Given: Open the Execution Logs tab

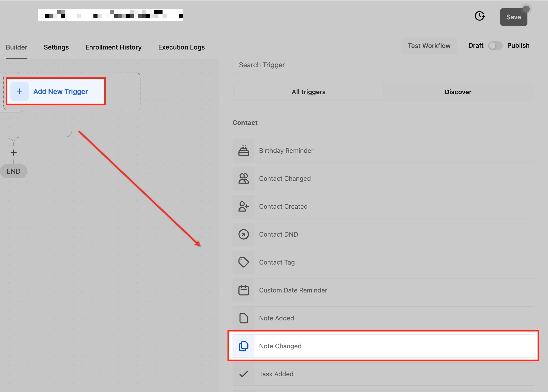Looking at the screenshot, I should point(181,47).
